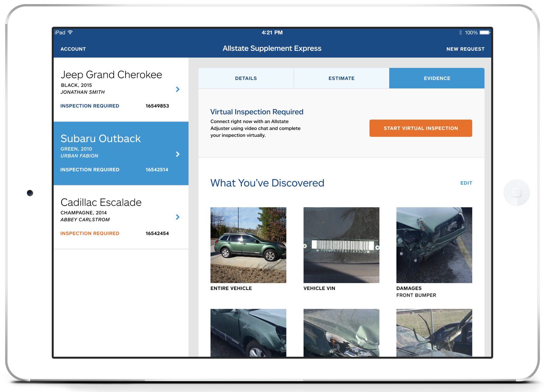
Task: Switch to the Estimate tab
Action: tap(342, 78)
